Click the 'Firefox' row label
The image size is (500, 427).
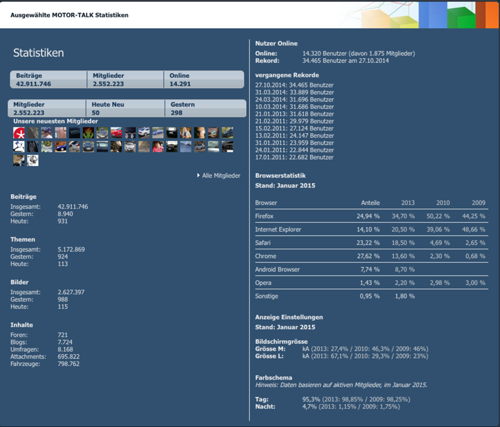point(264,216)
